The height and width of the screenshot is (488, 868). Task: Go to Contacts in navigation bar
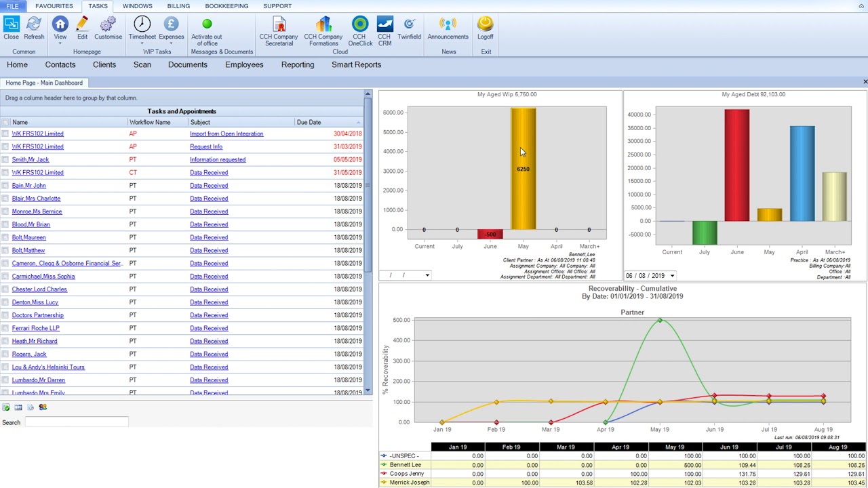(x=60, y=64)
